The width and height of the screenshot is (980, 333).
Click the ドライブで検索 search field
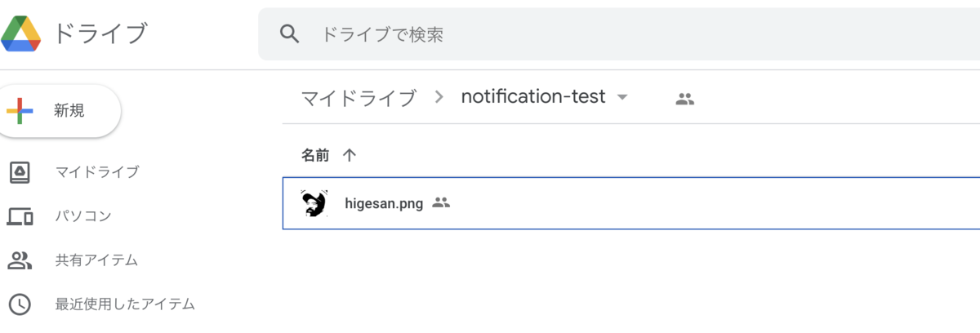pos(619,34)
